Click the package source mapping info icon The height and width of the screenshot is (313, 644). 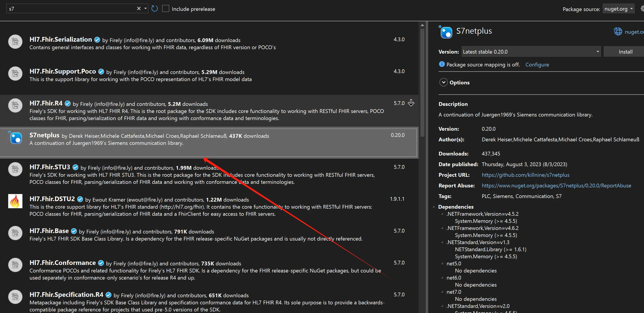(441, 64)
